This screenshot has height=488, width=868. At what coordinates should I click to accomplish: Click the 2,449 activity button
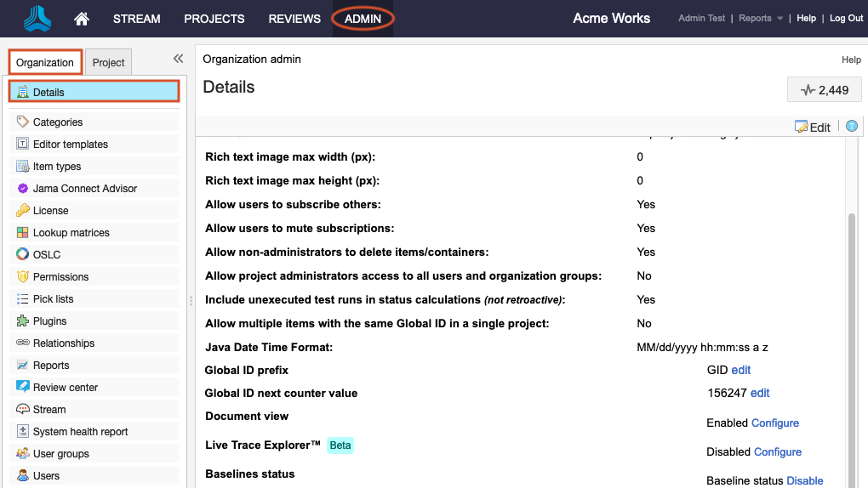tap(825, 89)
